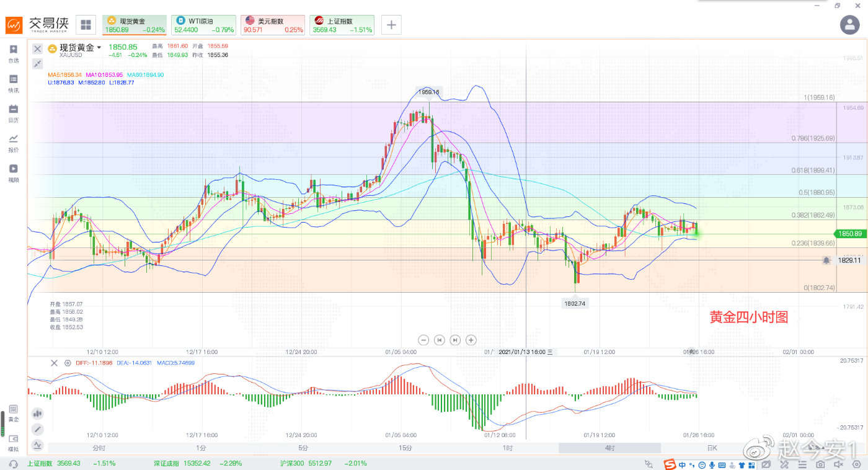Expand the 现货黄金 symbol dropdown arrow
The height and width of the screenshot is (470, 868).
tap(99, 47)
